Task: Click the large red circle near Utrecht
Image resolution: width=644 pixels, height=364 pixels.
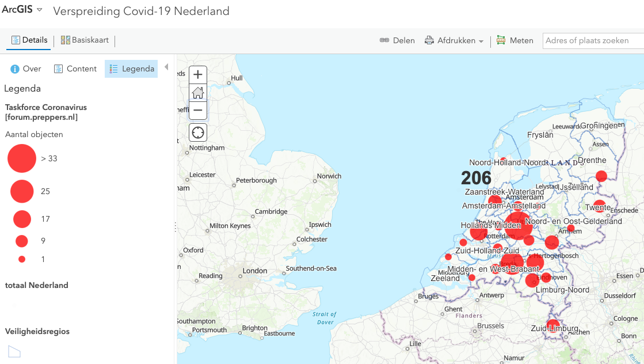Action: [x=519, y=226]
